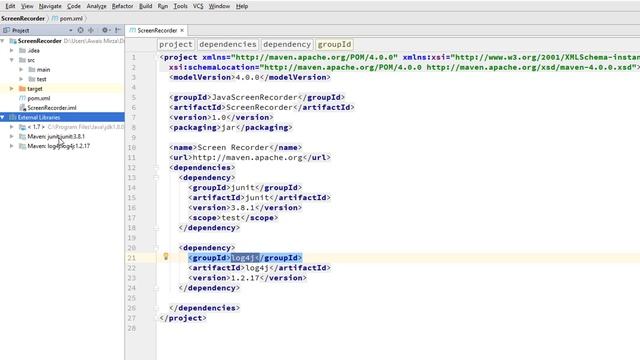This screenshot has height=360, width=640.
Task: Expand the main folder
Action: click(21, 69)
